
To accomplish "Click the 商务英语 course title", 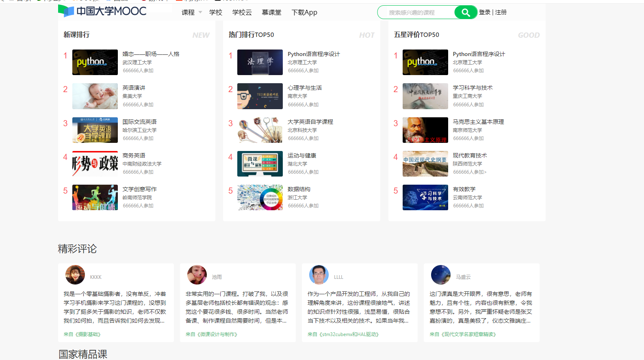I will tap(134, 155).
